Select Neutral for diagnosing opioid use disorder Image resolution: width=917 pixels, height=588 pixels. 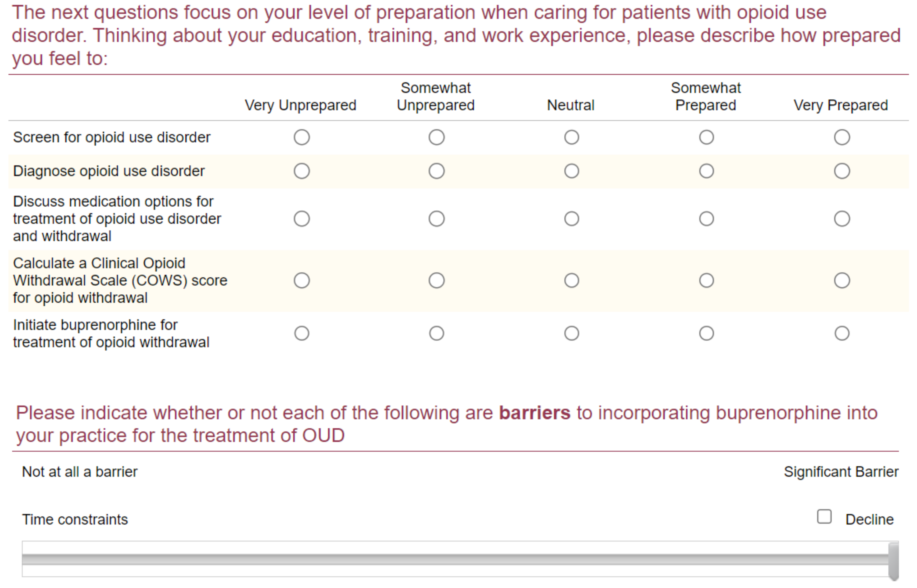tap(571, 171)
